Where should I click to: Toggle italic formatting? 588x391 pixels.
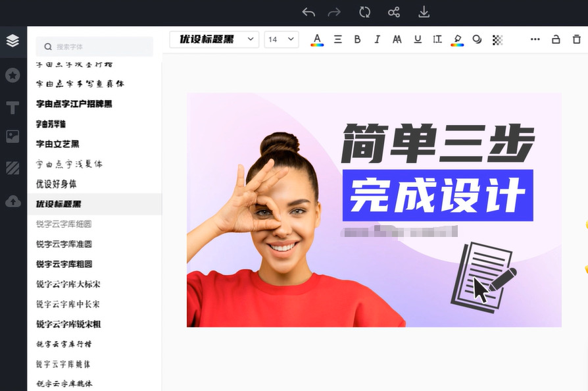pyautogui.click(x=378, y=39)
